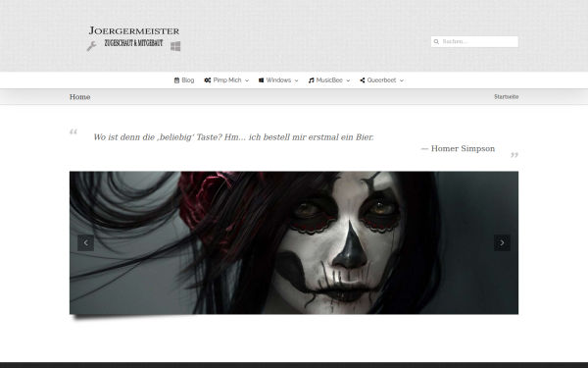Viewport: 588px width, 368px height.
Task: Click the Windows flag icon in navigation
Action: coord(261,80)
